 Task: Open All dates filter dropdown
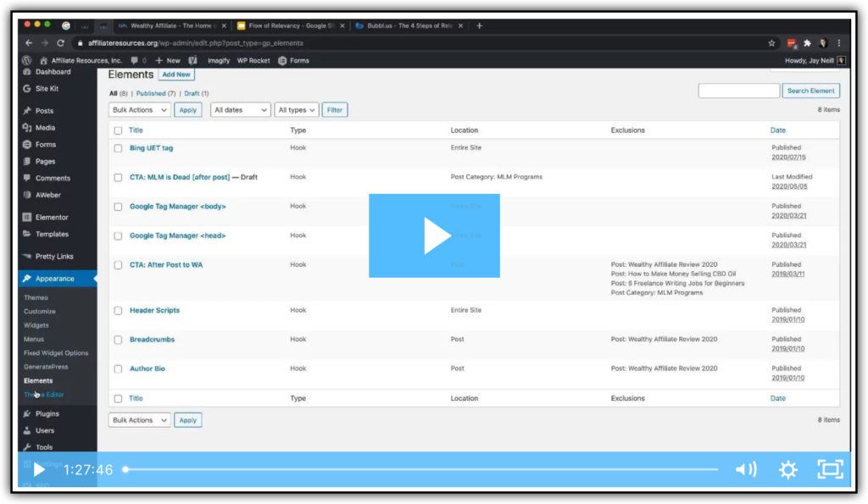pyautogui.click(x=240, y=110)
